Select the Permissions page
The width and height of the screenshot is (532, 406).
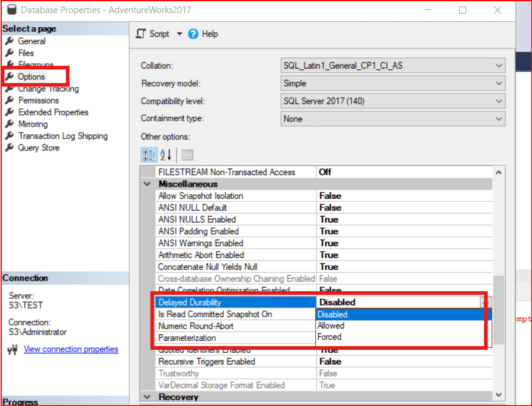tap(39, 101)
